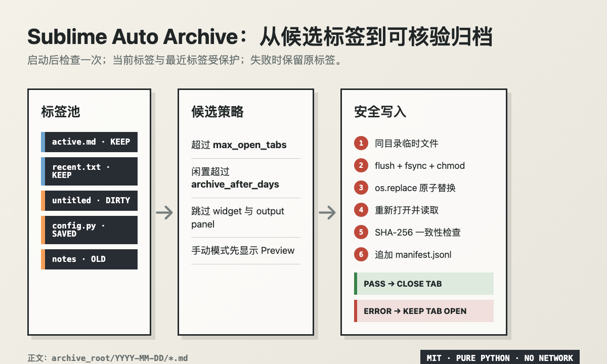Click the MIT · PURE PYTHON · NO NETWORK badge
Viewport: 607px width, 364px height.
(x=500, y=358)
